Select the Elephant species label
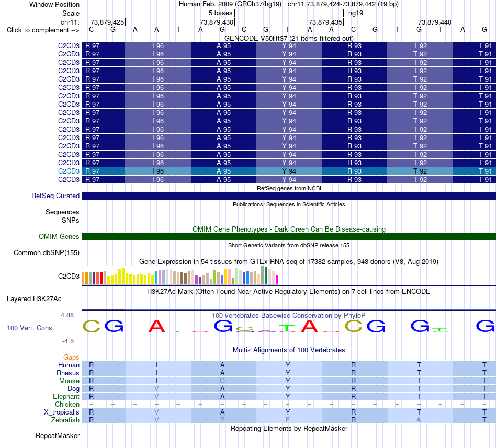 point(66,396)
